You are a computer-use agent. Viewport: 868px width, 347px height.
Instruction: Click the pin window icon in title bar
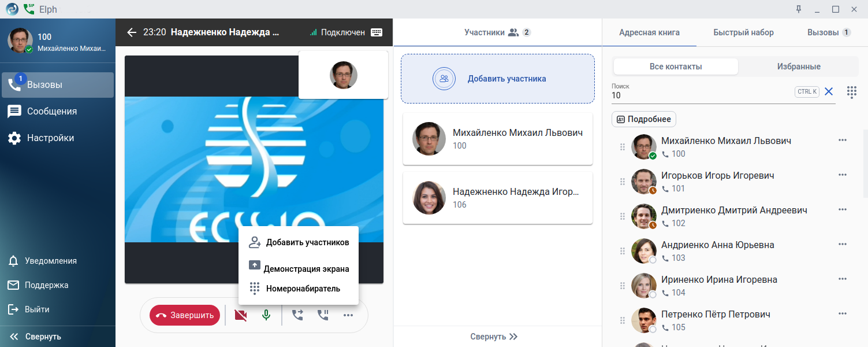799,9
